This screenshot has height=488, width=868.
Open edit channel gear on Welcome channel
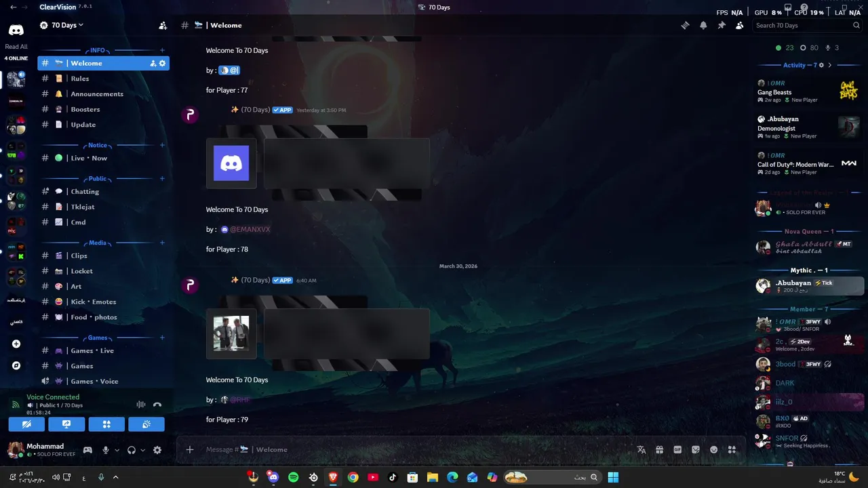click(162, 63)
